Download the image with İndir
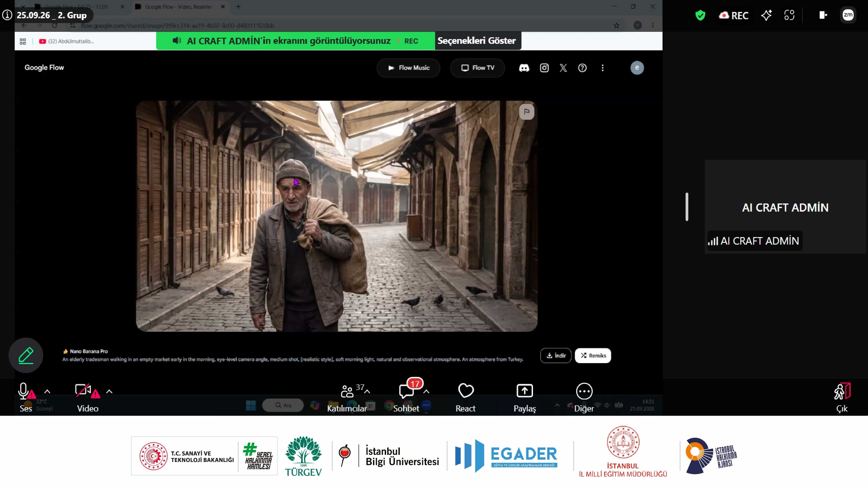This screenshot has height=488, width=868. coord(556,355)
